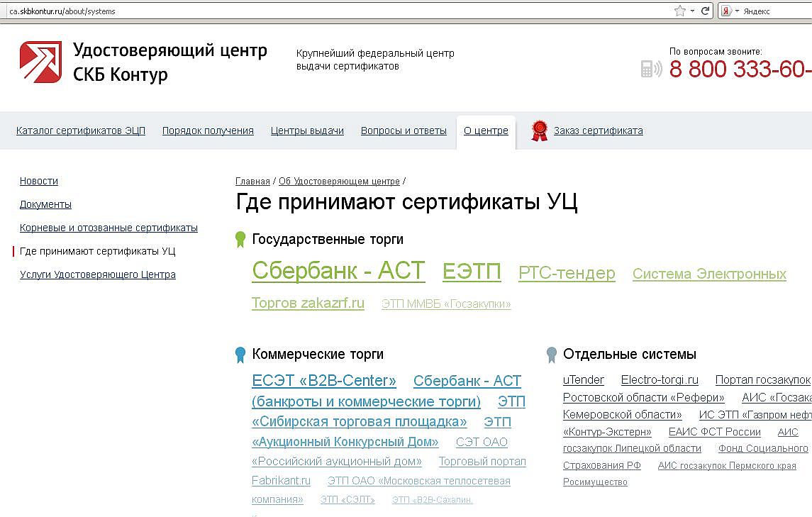Open Каталог сертификатов ЭЦП menu item
This screenshot has width=812, height=517.
[x=81, y=130]
